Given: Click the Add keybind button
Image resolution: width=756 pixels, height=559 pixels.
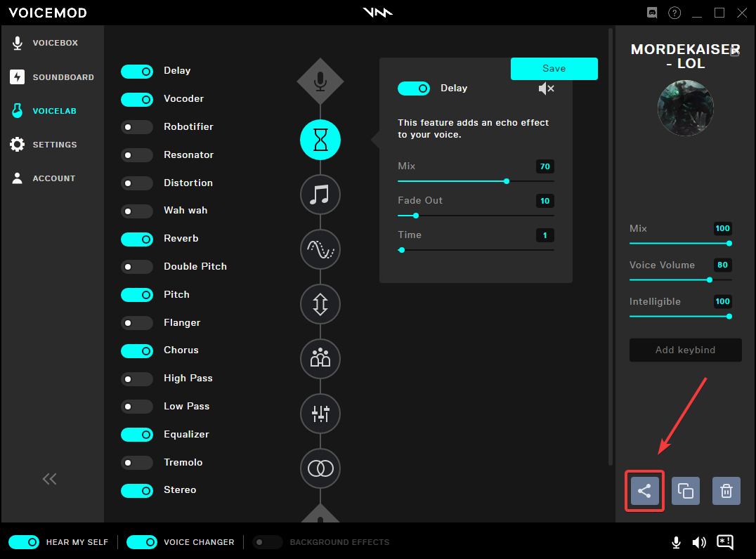Looking at the screenshot, I should (685, 350).
